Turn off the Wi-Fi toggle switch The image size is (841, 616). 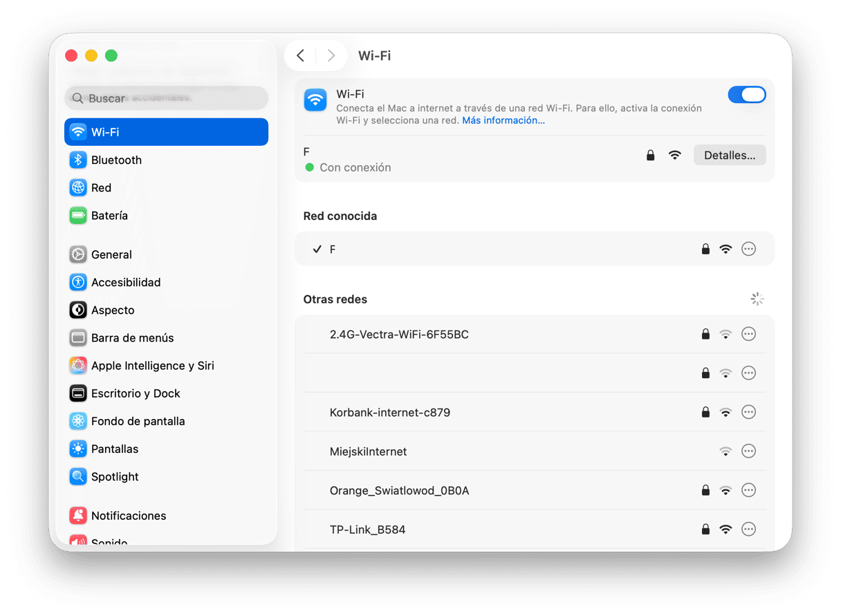point(746,95)
